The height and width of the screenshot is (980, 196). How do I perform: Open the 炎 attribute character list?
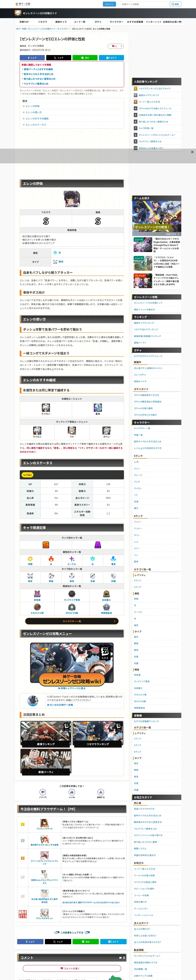[x=51, y=560]
